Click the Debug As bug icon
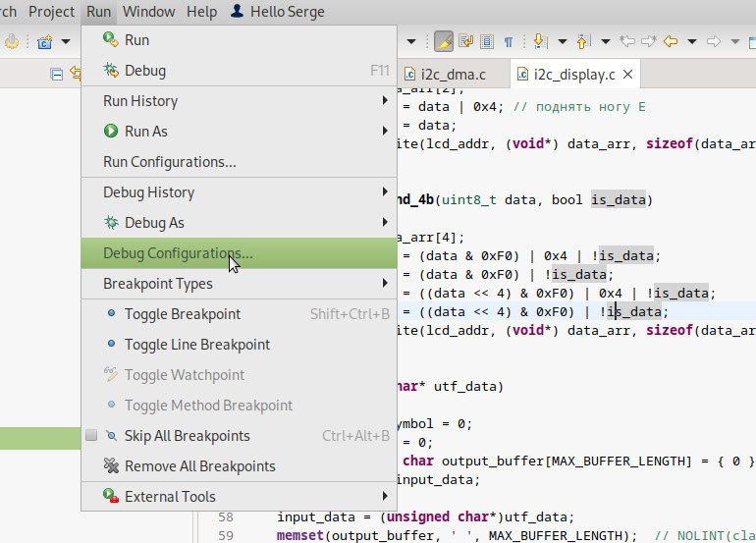756x543 pixels. 111,222
